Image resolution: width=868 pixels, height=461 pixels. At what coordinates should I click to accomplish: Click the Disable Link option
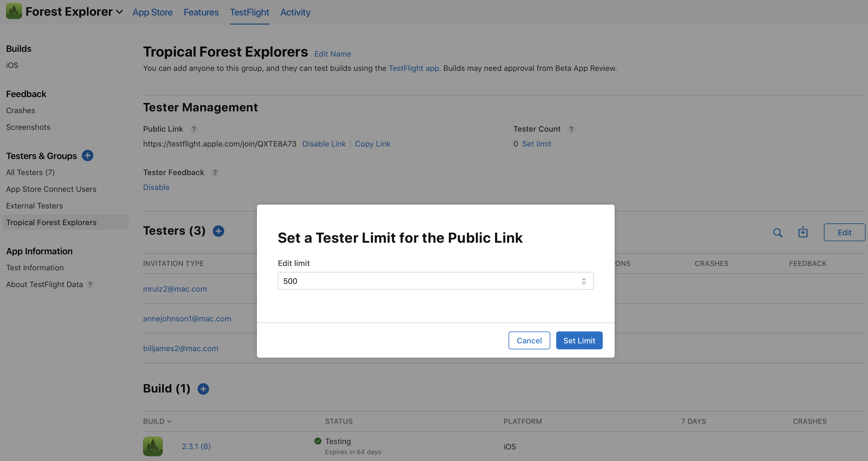tap(324, 144)
